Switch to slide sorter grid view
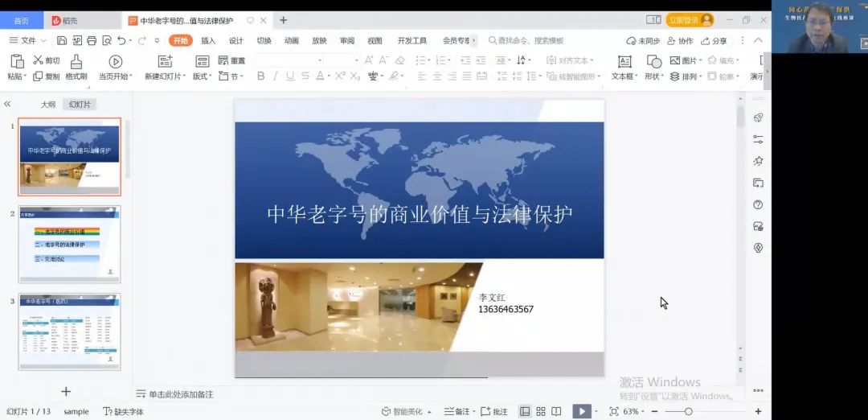Image resolution: width=868 pixels, height=420 pixels. (x=541, y=411)
